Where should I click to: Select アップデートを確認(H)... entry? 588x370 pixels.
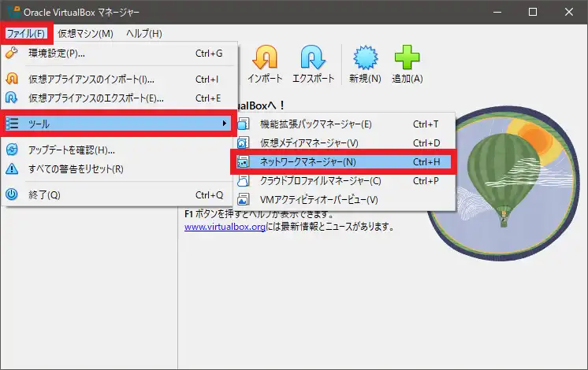(119, 150)
